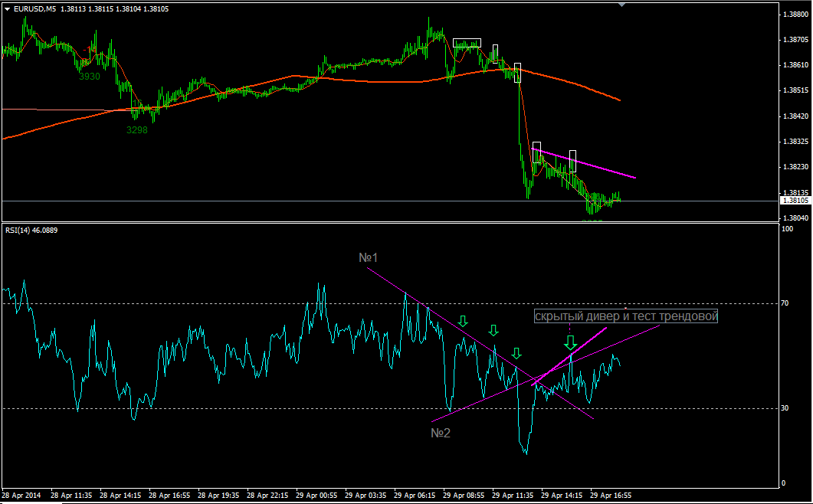Image resolution: width=813 pixels, height=504 pixels.
Task: Select the EURUSD,M5 chart title text
Action: [35, 9]
